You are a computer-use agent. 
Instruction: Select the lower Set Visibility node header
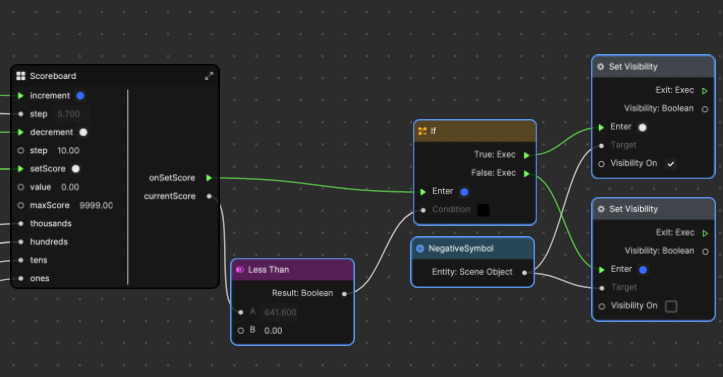coord(653,209)
